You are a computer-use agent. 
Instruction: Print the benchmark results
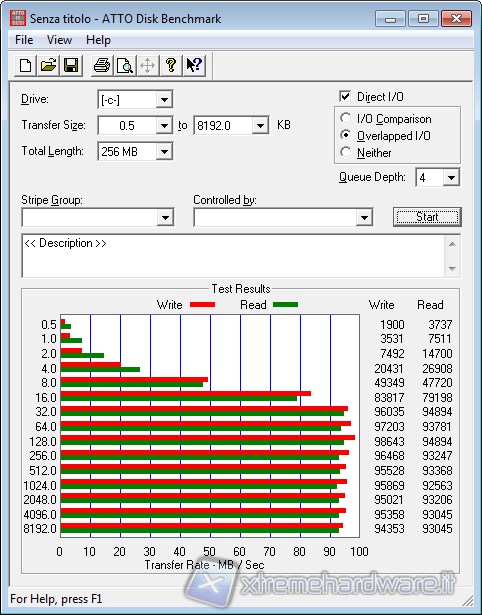click(x=102, y=65)
